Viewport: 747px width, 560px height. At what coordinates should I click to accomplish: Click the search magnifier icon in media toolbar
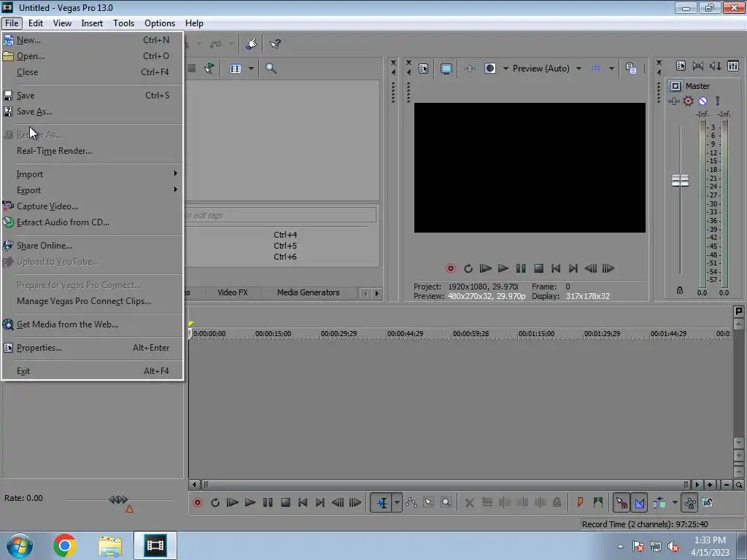(x=271, y=69)
